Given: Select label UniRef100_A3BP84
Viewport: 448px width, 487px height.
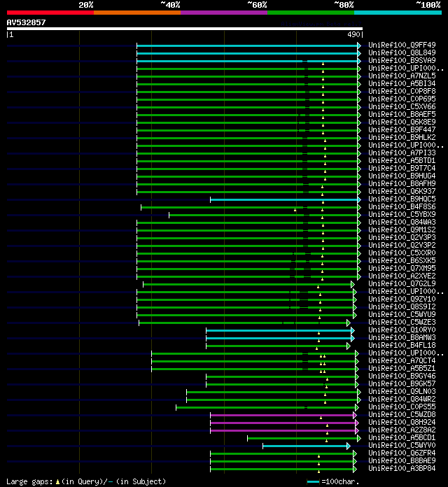Looking at the screenshot, I should pos(402,468).
